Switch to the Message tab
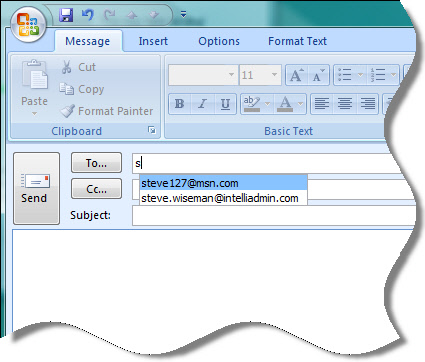 (88, 41)
